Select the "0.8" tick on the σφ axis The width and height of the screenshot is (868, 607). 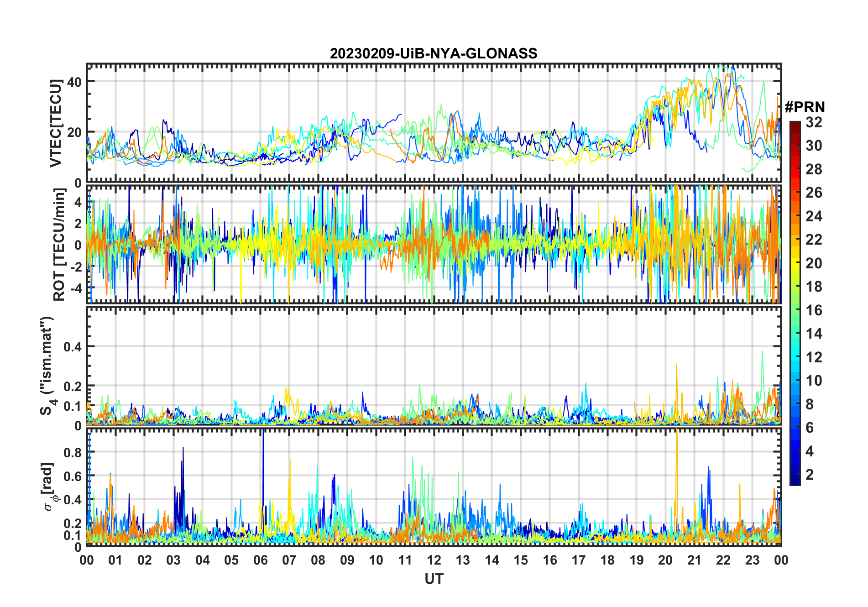[x=73, y=452]
